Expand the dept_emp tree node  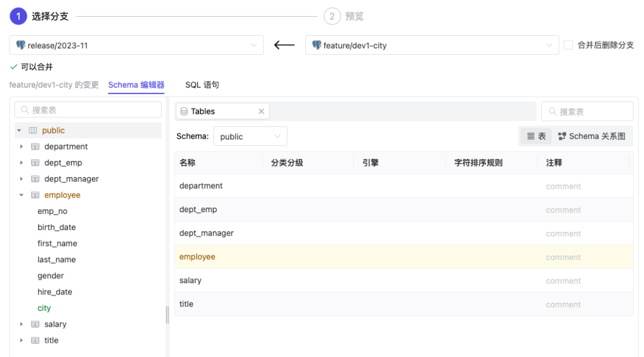click(21, 163)
